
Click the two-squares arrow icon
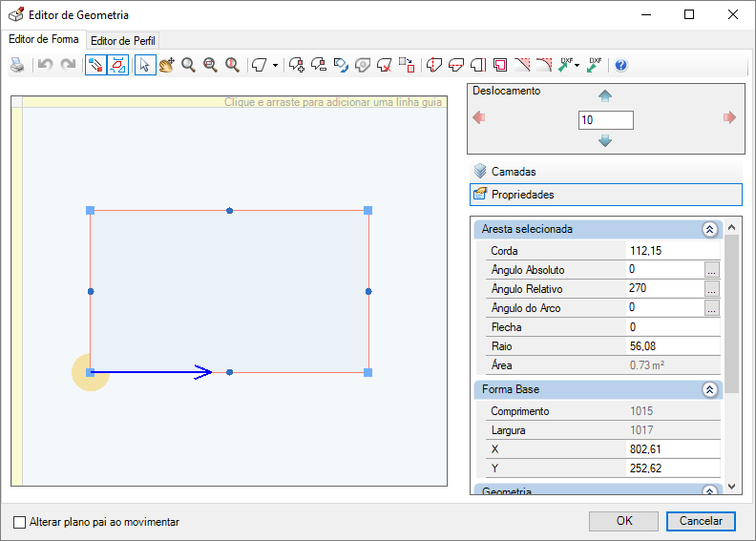(x=407, y=65)
